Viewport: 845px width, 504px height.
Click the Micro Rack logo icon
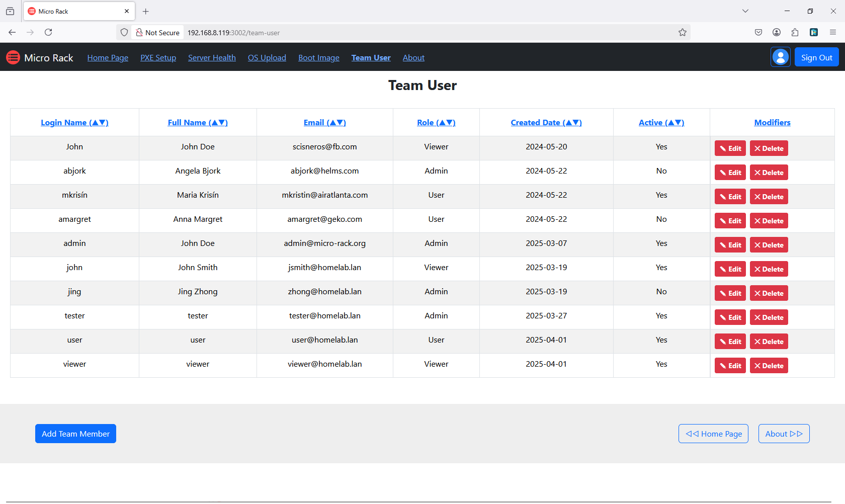point(13,57)
